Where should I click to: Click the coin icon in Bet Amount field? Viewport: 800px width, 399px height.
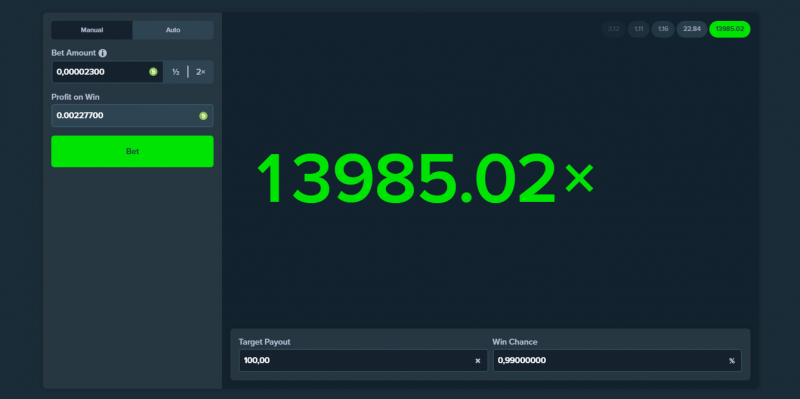pyautogui.click(x=153, y=72)
